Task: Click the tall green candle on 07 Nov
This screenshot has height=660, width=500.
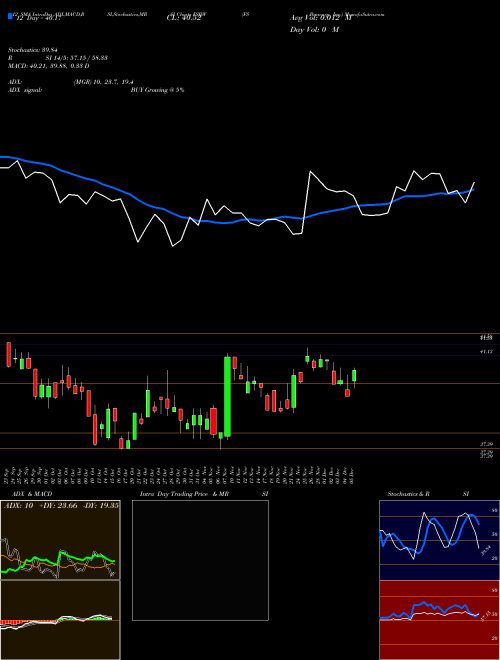Action: [x=227, y=397]
